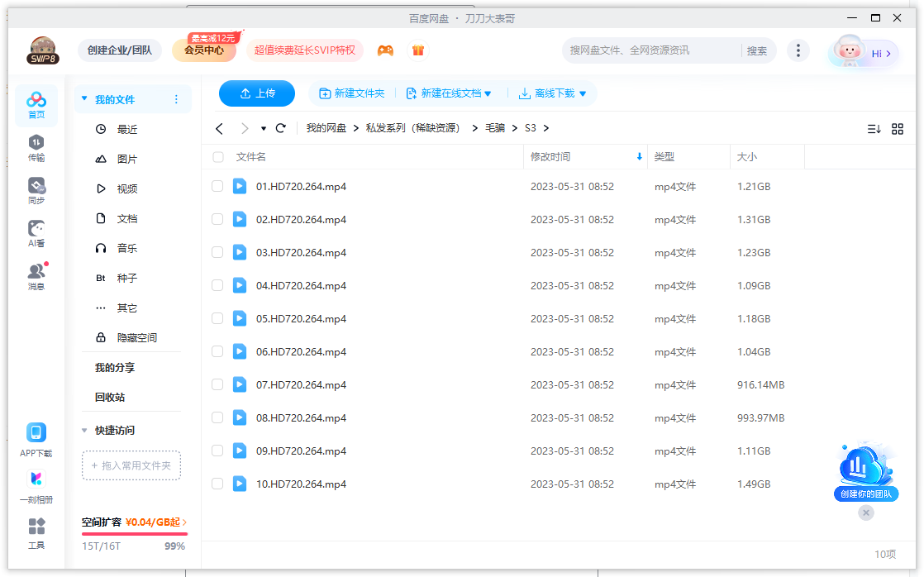Click the 拖入常用文件夹 drop area
The height and width of the screenshot is (577, 924).
coord(131,465)
